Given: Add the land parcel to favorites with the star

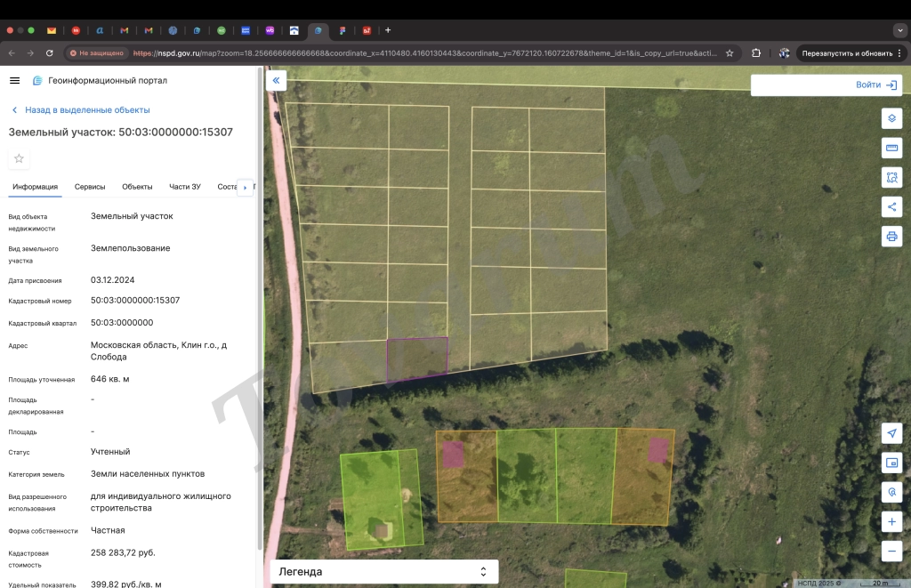Looking at the screenshot, I should (19, 158).
